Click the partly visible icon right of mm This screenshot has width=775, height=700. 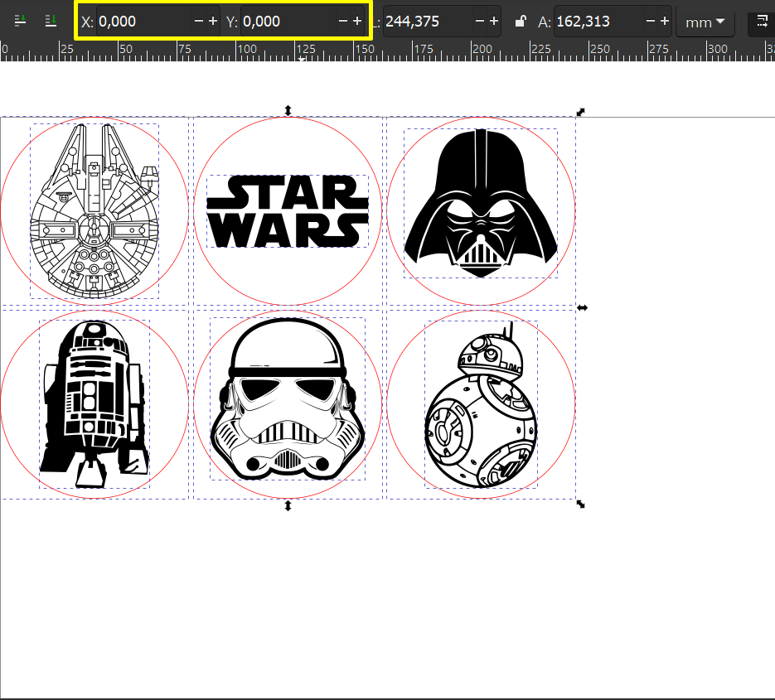(762, 21)
